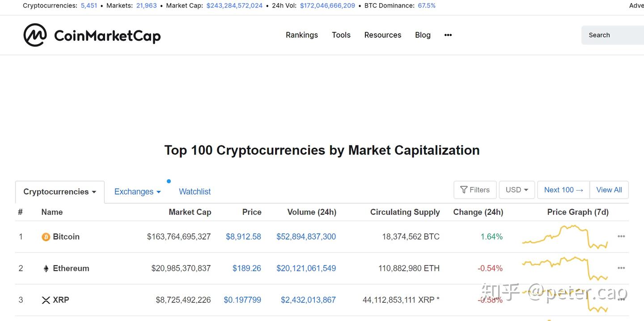
Task: Click the CoinMarketCap logo icon
Action: click(35, 35)
